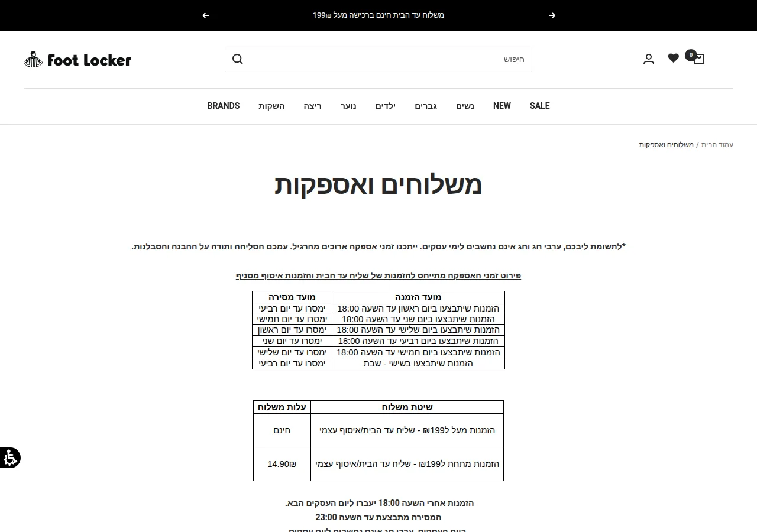Click the ימסרו עד יום שני cell
This screenshot has width=757, height=532.
[292, 341]
